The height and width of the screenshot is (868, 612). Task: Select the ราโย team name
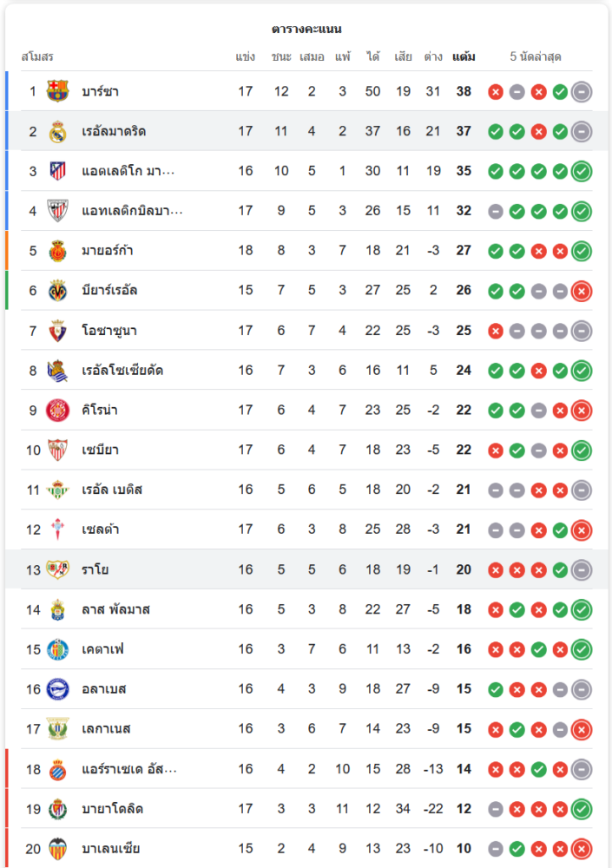95,569
